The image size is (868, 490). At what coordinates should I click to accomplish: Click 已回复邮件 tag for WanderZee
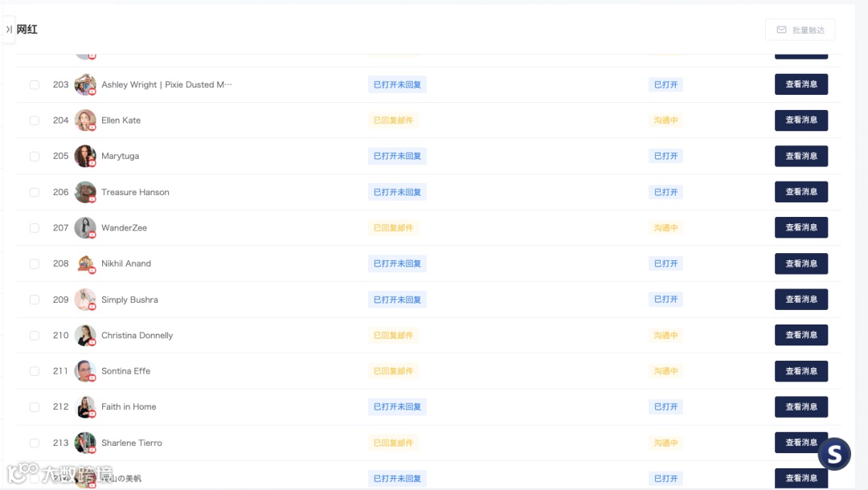[393, 227]
